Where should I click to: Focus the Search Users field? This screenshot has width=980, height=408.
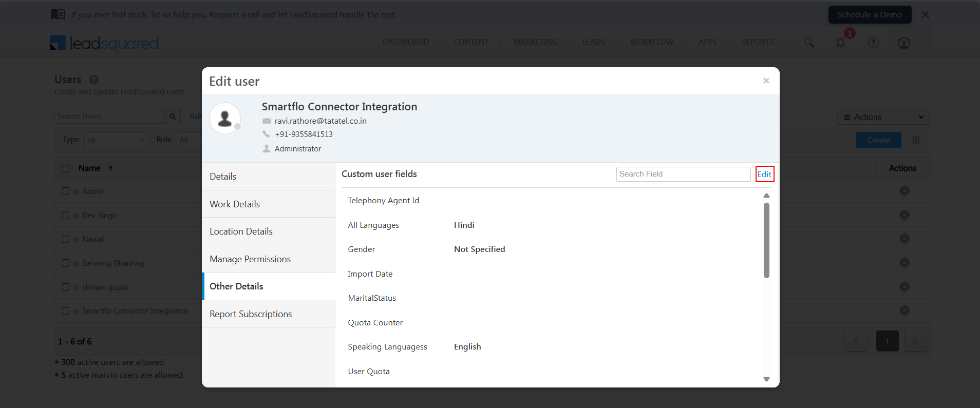(109, 116)
